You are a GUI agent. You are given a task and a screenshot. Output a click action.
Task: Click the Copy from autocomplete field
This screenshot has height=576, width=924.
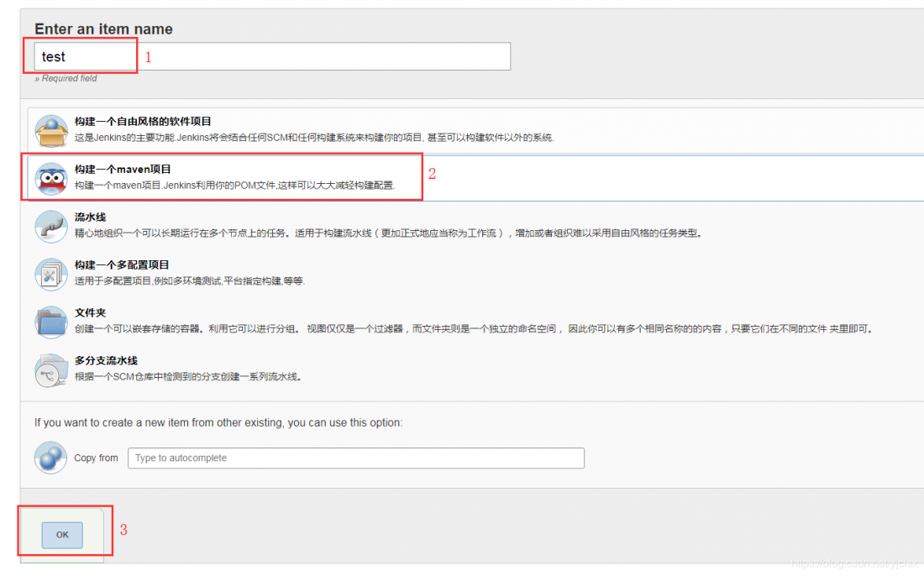pos(356,458)
